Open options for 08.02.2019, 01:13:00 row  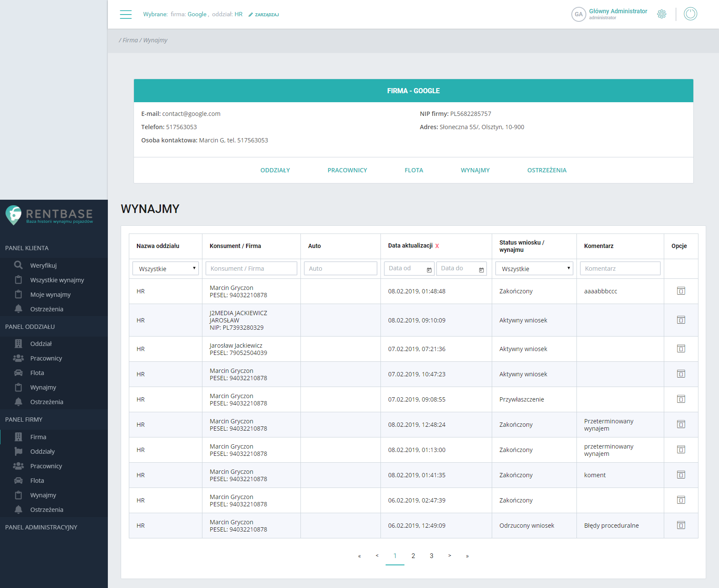tap(681, 450)
